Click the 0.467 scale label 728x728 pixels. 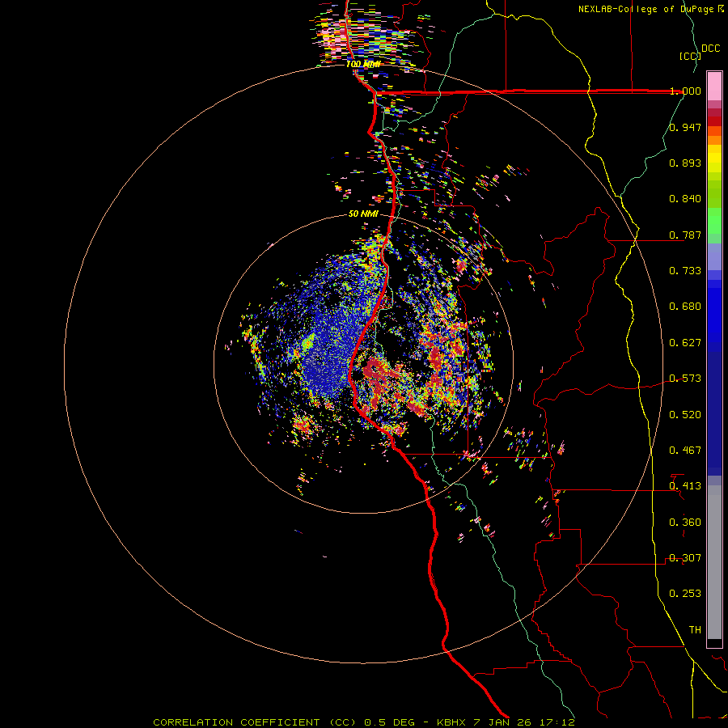[685, 451]
